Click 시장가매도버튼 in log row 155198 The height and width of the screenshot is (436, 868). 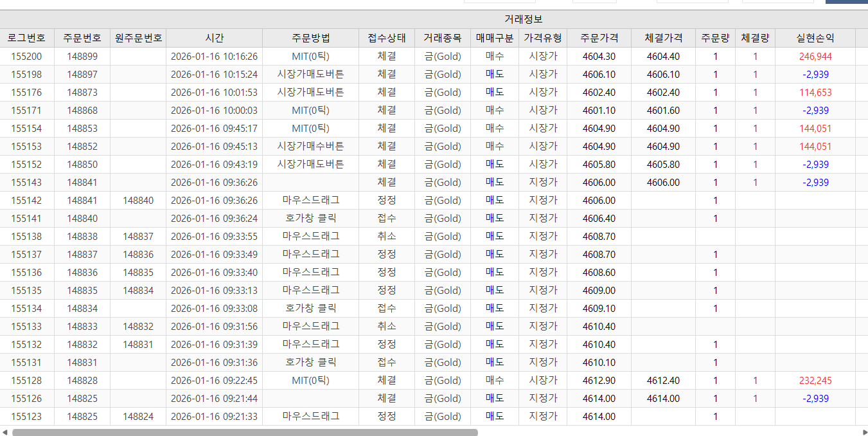tap(310, 75)
